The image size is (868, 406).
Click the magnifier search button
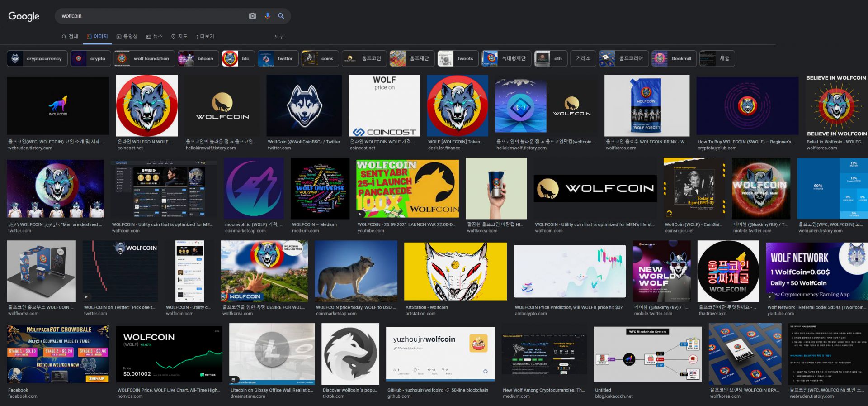(281, 16)
